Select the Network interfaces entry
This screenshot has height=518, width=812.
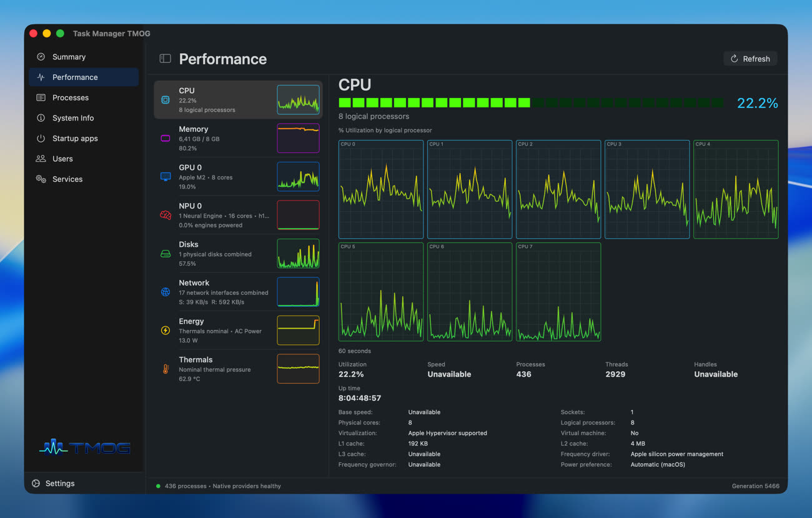238,292
